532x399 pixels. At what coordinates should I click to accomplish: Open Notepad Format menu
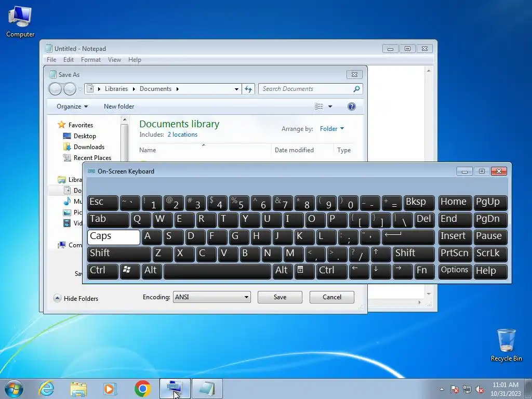coord(90,60)
